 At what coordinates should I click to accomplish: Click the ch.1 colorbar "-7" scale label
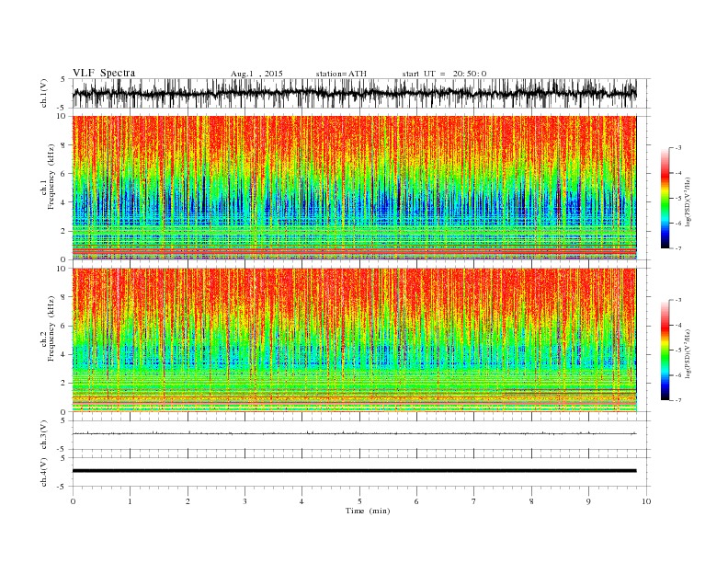[x=678, y=248]
